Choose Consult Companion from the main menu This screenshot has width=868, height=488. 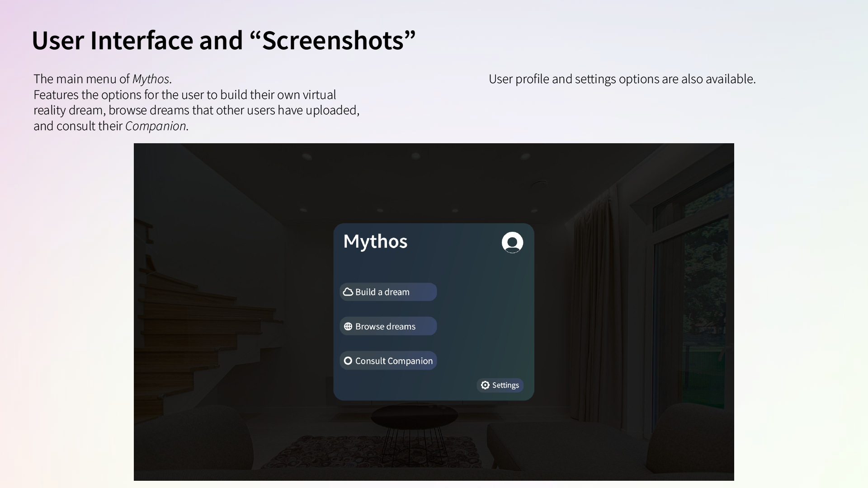click(388, 361)
